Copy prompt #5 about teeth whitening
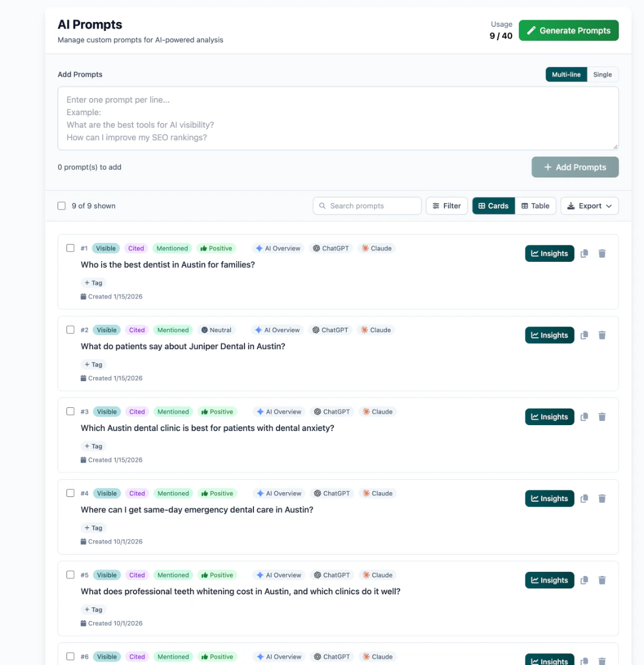This screenshot has height=665, width=644. coord(584,580)
